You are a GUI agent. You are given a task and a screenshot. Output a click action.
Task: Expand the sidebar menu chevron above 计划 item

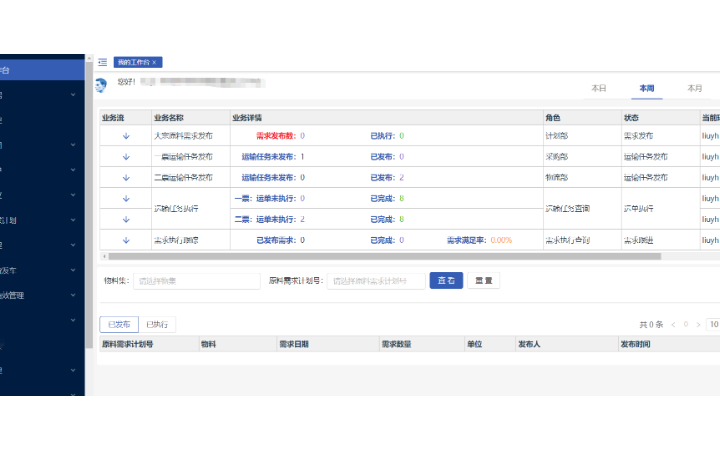click(x=73, y=195)
